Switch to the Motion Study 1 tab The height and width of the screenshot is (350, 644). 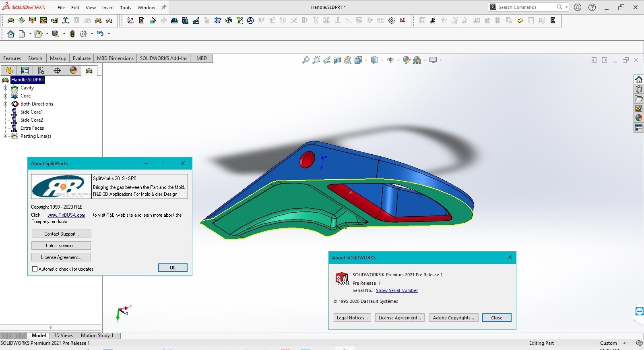click(x=97, y=336)
